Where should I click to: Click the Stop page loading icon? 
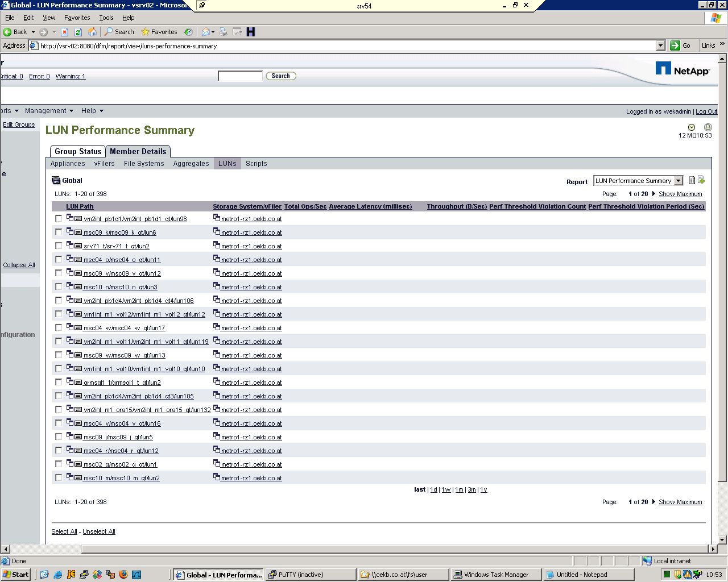(x=65, y=32)
